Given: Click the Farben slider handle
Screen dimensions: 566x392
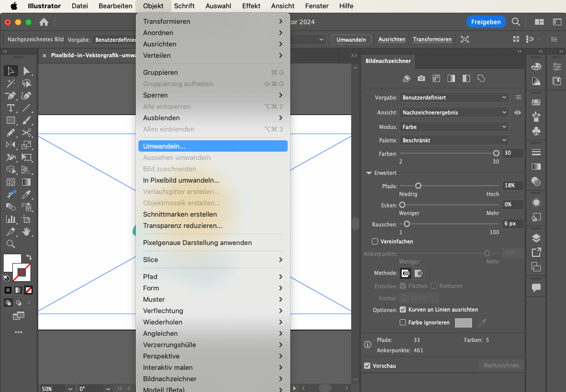Looking at the screenshot, I should [x=496, y=153].
